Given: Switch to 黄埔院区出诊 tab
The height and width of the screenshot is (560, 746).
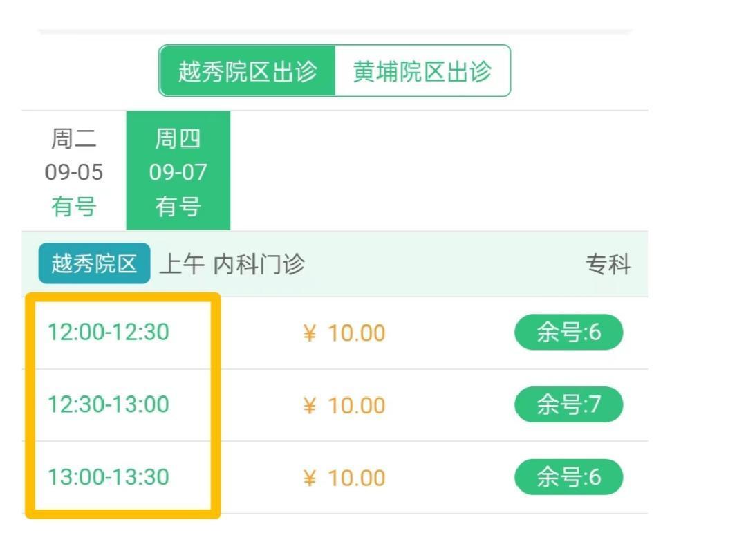Looking at the screenshot, I should click(x=422, y=71).
